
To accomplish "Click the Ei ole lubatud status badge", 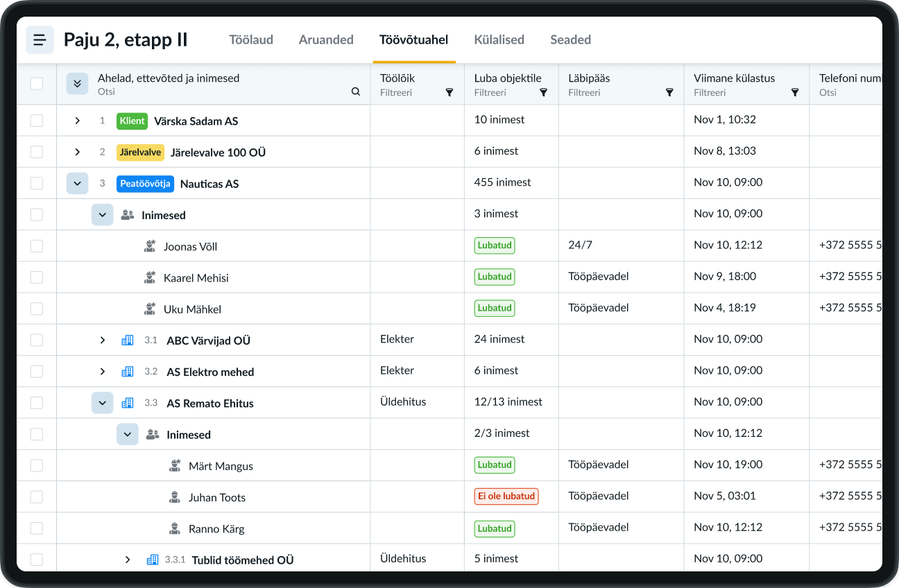I will pyautogui.click(x=506, y=496).
